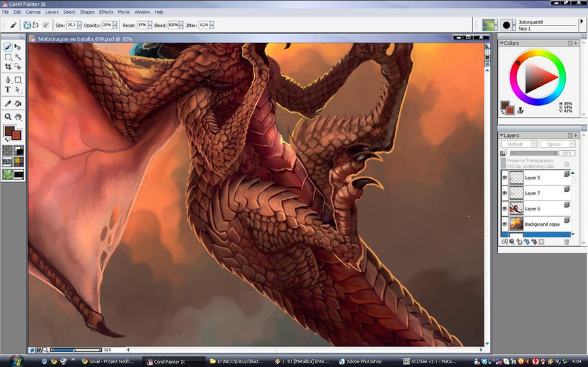This screenshot has width=588, height=367.
Task: Open the Metallica player in the taskbar
Action: coord(302,361)
